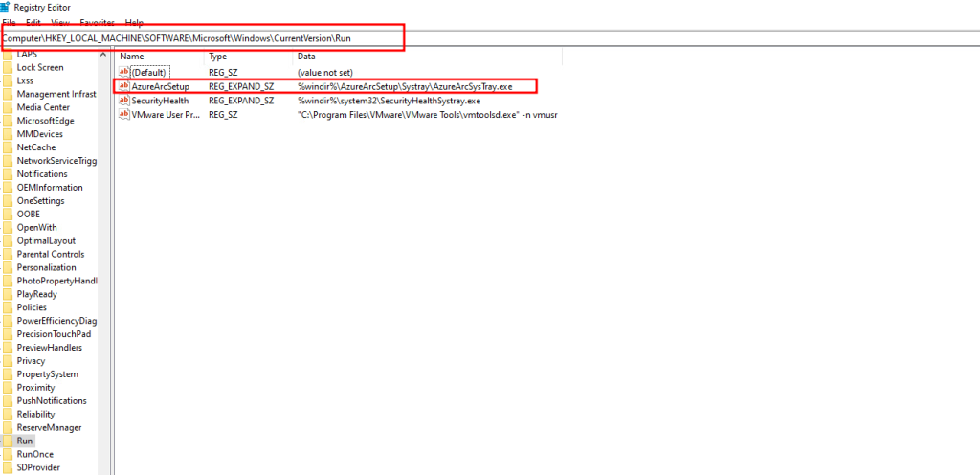
Task: Select the PushNotifications registry key
Action: pyautogui.click(x=51, y=400)
